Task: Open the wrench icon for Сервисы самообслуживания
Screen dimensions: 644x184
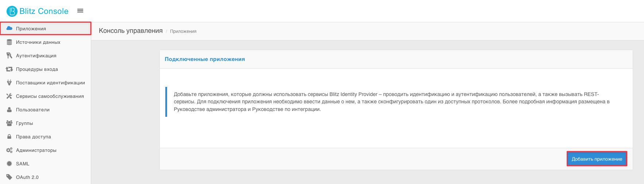Action: [9, 96]
